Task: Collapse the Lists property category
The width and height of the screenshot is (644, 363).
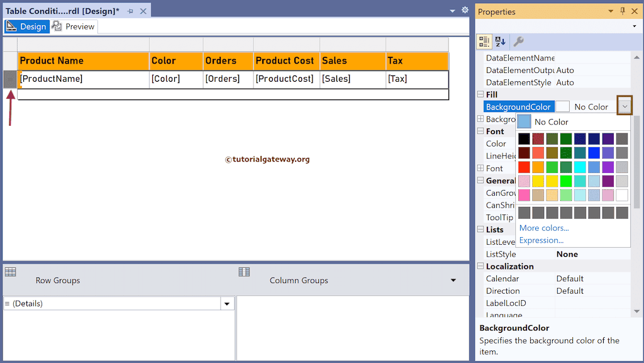Action: 480,229
